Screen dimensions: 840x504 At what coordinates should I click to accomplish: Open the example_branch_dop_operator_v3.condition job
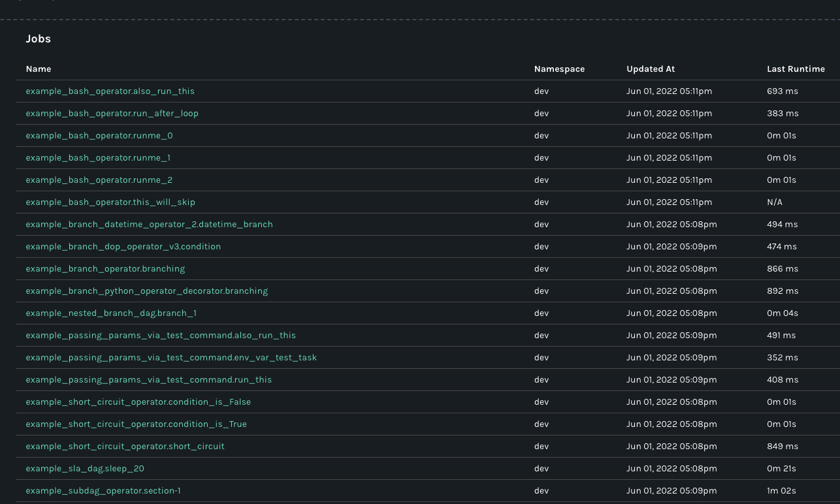coord(123,246)
